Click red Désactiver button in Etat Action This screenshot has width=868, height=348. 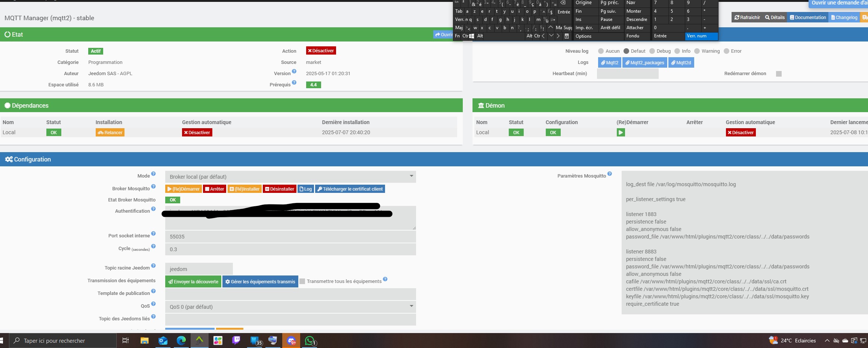(x=321, y=50)
